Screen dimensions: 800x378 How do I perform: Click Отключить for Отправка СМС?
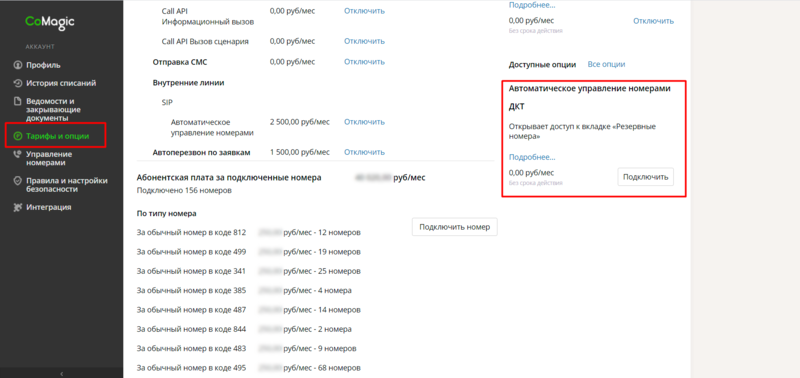click(x=364, y=62)
